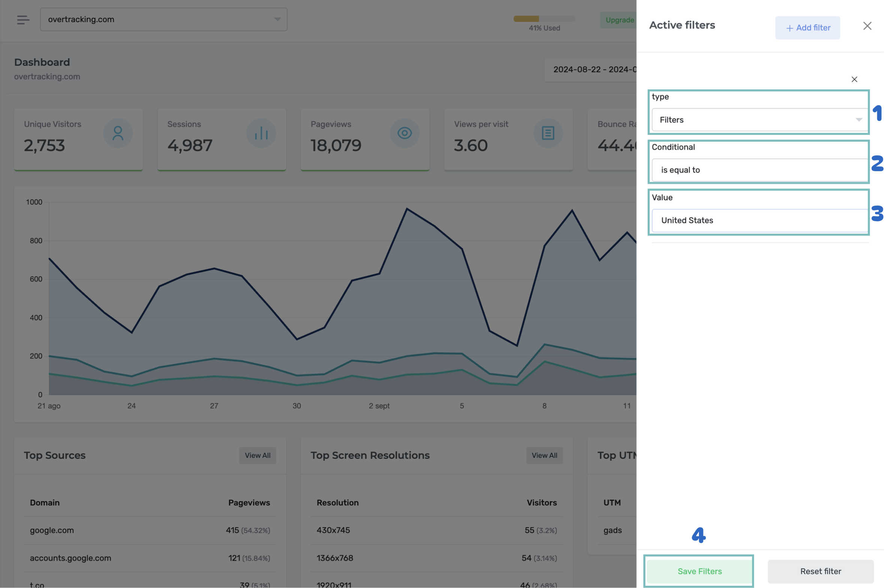View all Top Sources

[x=257, y=455]
